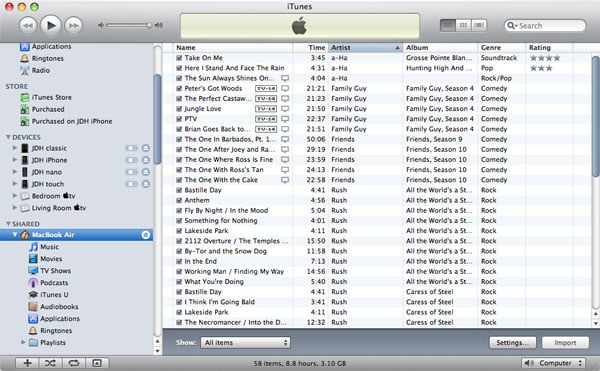The width and height of the screenshot is (600, 371).
Task: Expand the JDH iPhone device
Action: (x=15, y=159)
